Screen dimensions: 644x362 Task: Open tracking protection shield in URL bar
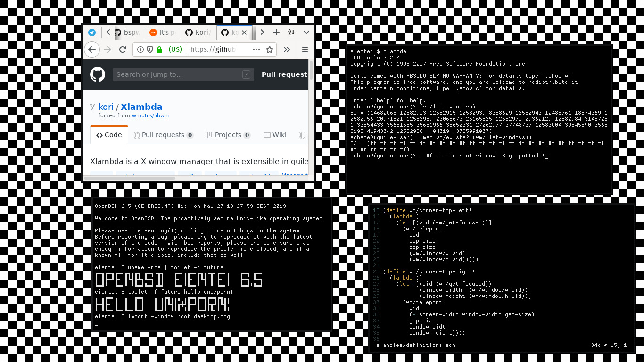point(150,49)
